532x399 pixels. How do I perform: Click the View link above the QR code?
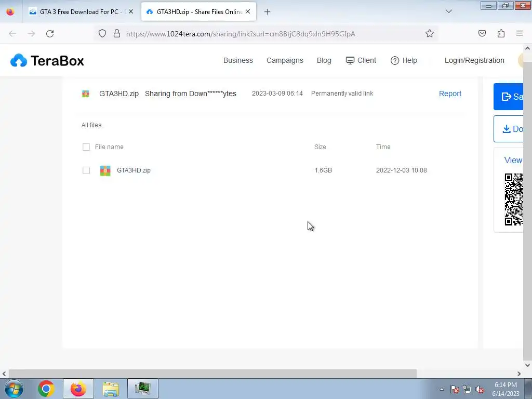[x=513, y=160]
